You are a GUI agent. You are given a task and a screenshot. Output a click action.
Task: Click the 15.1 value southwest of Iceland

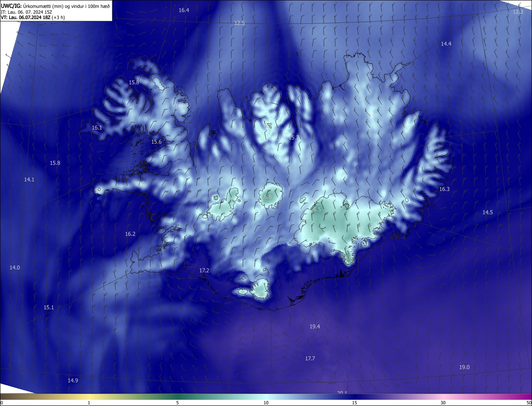49,307
